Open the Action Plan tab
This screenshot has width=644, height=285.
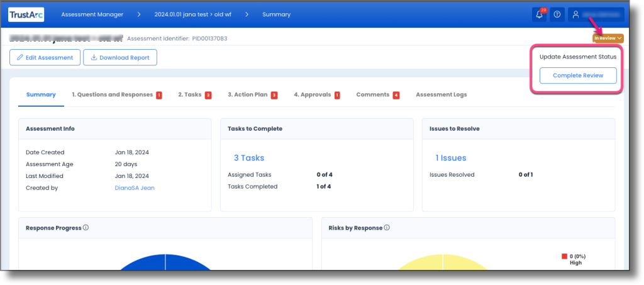click(253, 95)
